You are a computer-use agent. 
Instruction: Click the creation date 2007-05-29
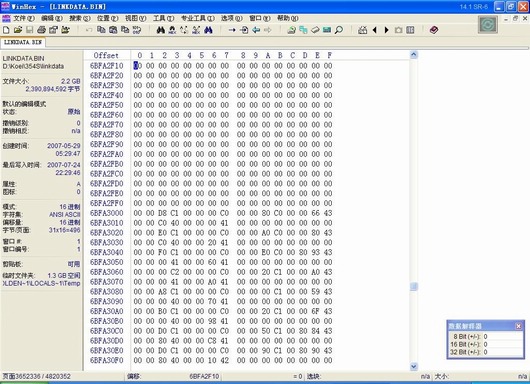64,146
